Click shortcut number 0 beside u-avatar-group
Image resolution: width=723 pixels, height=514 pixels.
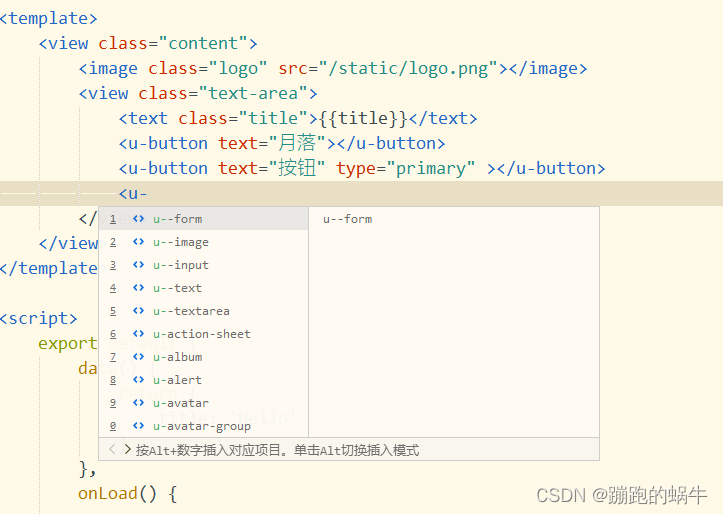click(x=113, y=426)
